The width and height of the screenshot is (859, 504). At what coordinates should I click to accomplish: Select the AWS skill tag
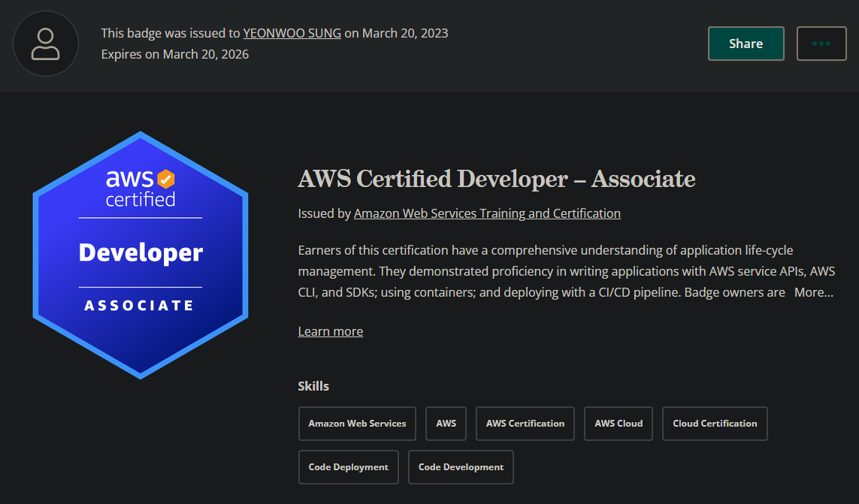point(446,424)
